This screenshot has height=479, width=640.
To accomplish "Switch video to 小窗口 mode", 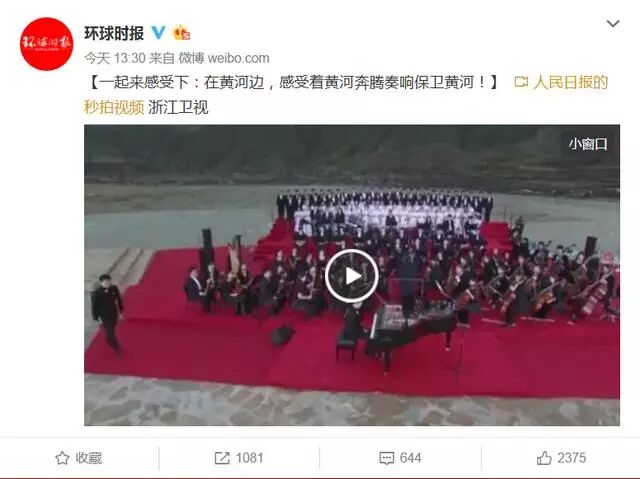I will click(x=588, y=144).
